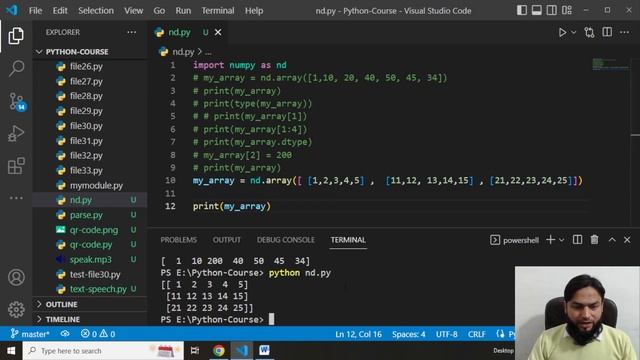Switch to the DEBUG CONSOLE tab

click(x=285, y=240)
